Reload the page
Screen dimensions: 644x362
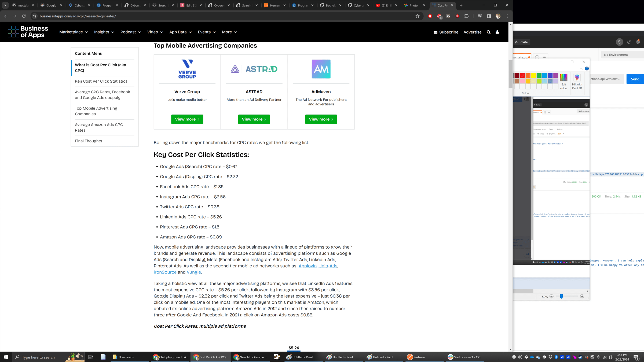[24, 16]
